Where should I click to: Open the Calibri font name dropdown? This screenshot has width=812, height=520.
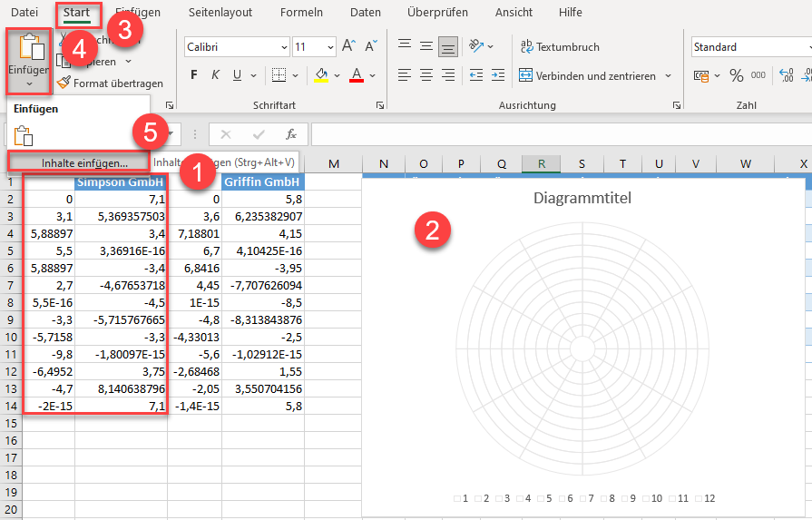point(284,47)
